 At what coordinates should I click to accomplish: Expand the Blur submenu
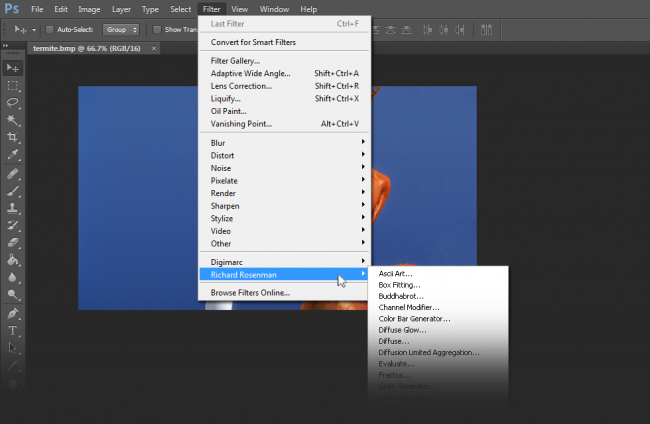[285, 143]
